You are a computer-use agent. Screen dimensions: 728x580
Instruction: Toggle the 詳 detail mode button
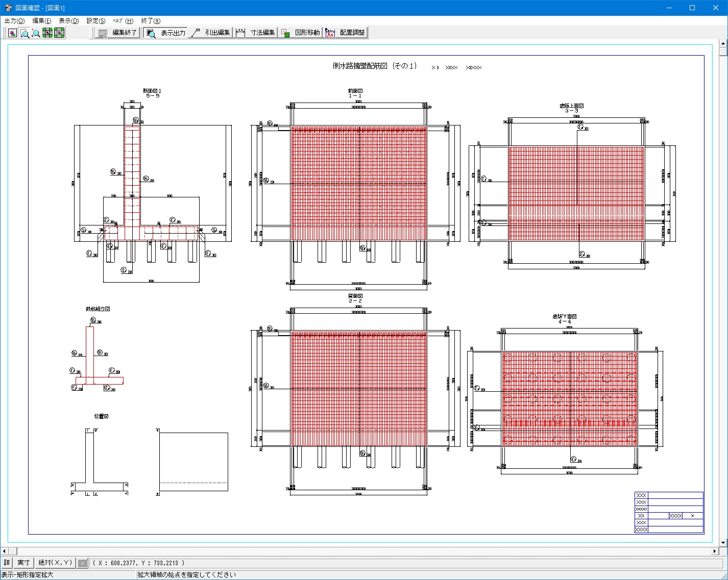[x=7, y=563]
